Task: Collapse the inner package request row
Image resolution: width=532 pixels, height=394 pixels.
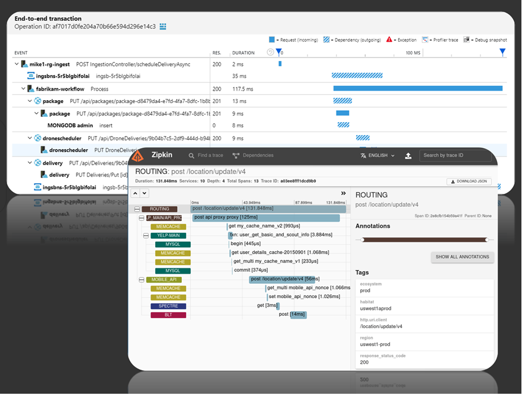Action: pos(36,113)
